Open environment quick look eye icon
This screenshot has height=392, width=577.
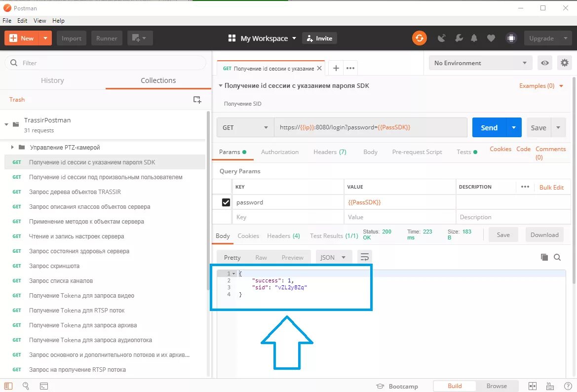pos(545,63)
